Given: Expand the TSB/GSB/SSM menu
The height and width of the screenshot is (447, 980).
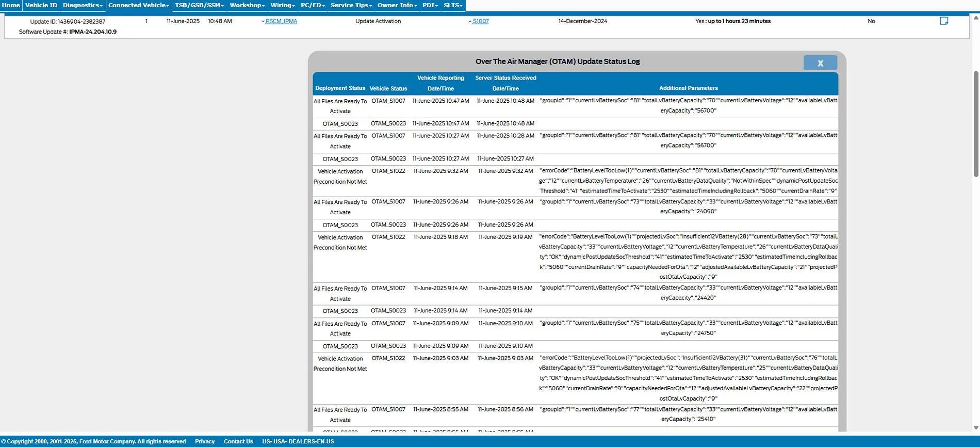Looking at the screenshot, I should coord(199,5).
